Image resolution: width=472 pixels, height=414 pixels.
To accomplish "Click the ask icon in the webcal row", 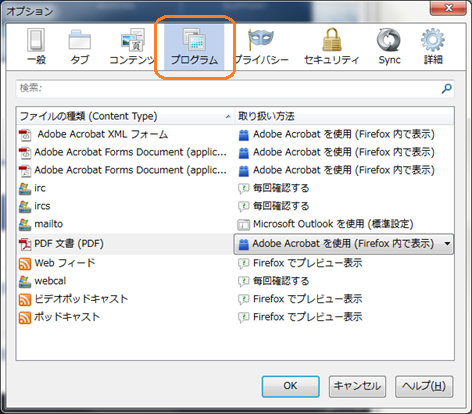I will click(x=244, y=282).
